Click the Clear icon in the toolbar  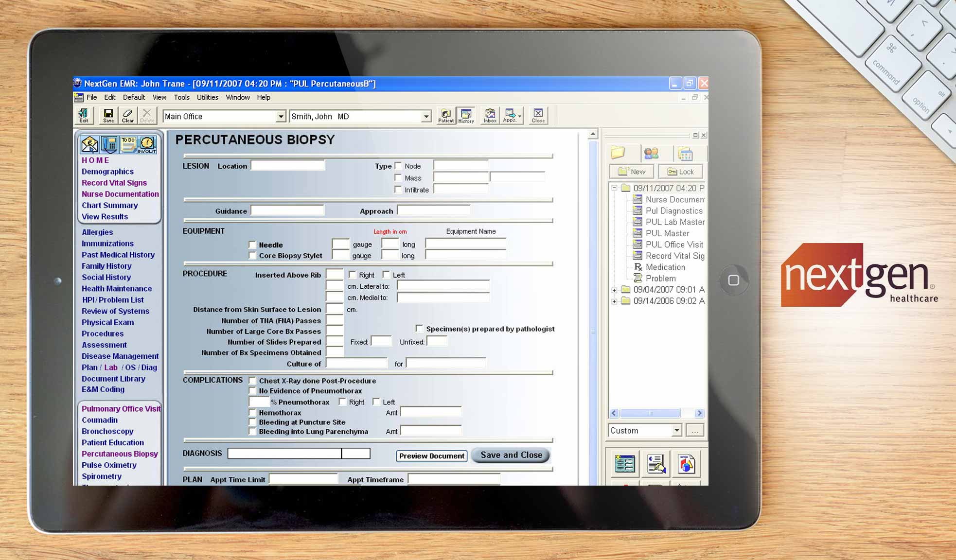128,115
